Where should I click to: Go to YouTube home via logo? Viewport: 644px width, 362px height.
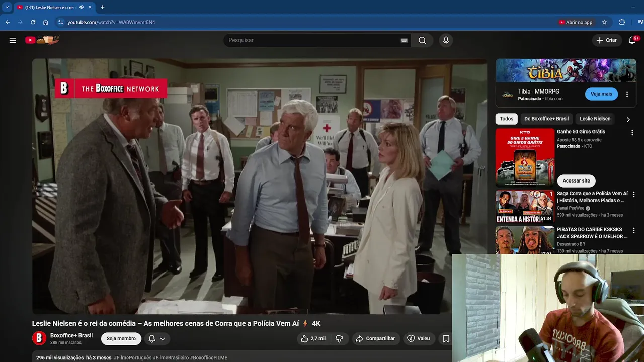[43, 40]
